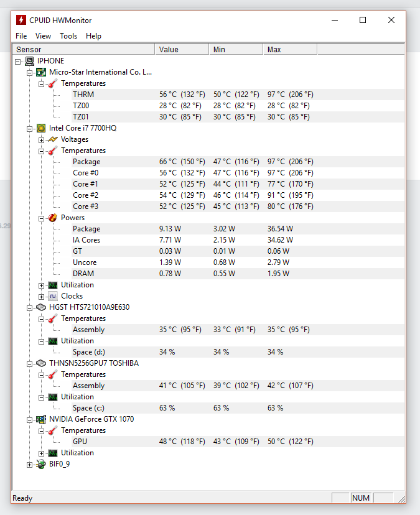Select the GPU temperature row
This screenshot has width=420, height=515.
[238, 442]
